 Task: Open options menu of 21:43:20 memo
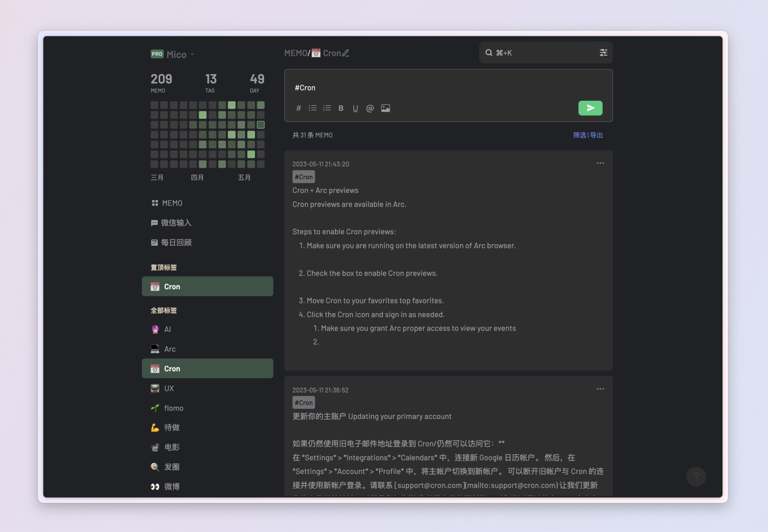[x=600, y=163]
